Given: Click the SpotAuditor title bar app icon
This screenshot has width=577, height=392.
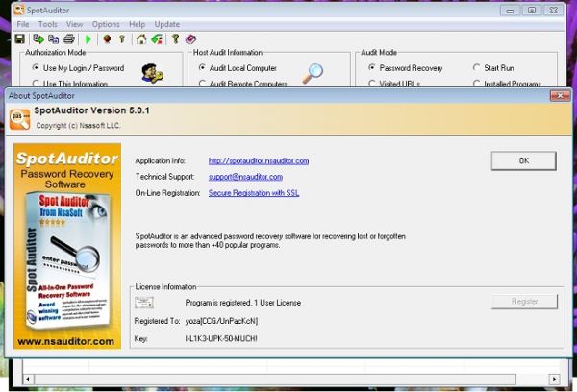Looking at the screenshot, I should [x=19, y=10].
